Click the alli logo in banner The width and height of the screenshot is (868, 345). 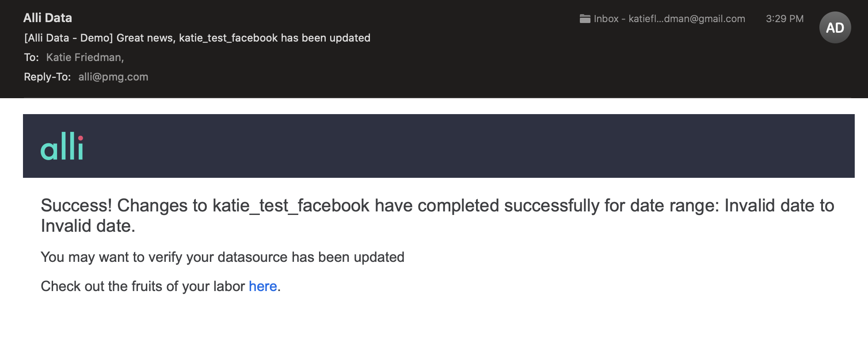click(x=62, y=146)
